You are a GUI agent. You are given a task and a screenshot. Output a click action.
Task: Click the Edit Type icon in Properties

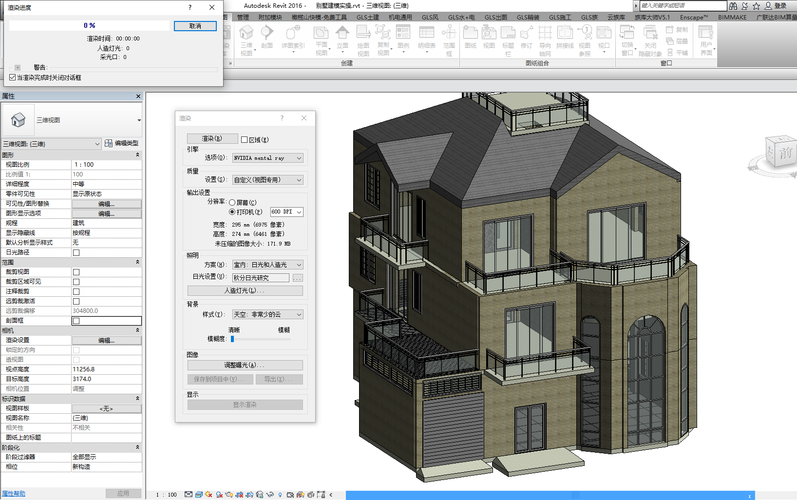coord(108,144)
